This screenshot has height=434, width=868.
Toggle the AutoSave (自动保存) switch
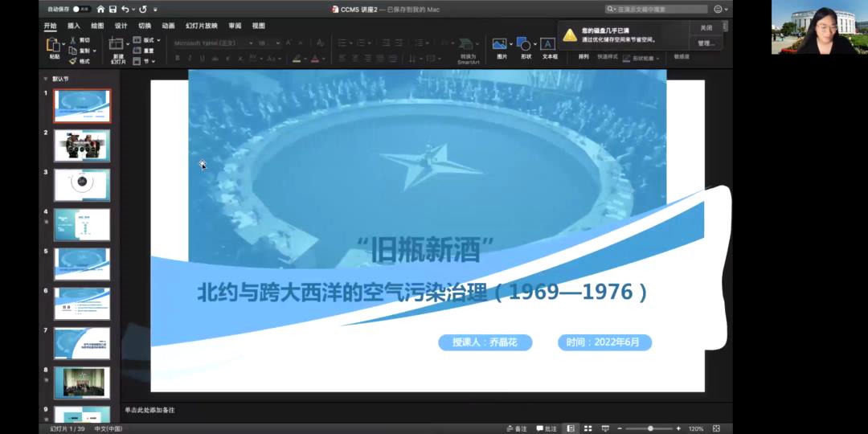pos(81,9)
